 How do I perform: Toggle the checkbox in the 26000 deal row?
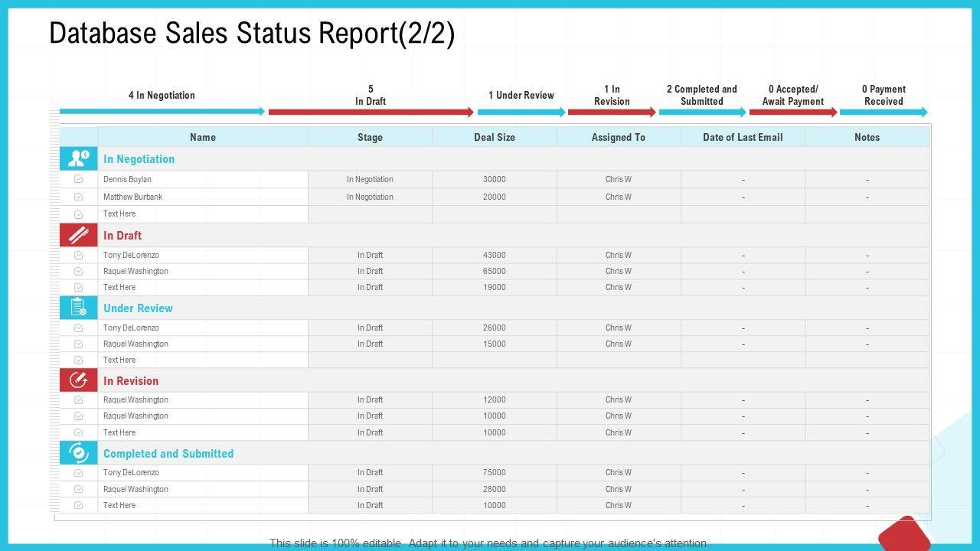point(79,328)
